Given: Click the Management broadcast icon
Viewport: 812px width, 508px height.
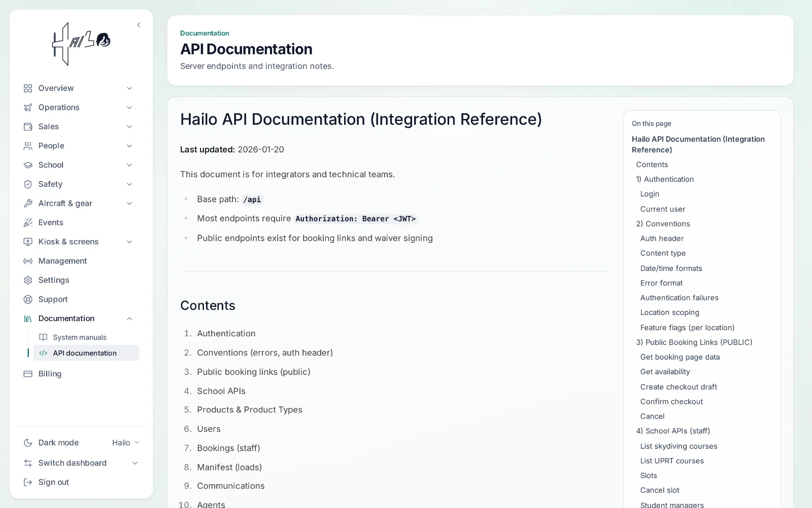Looking at the screenshot, I should click(28, 261).
